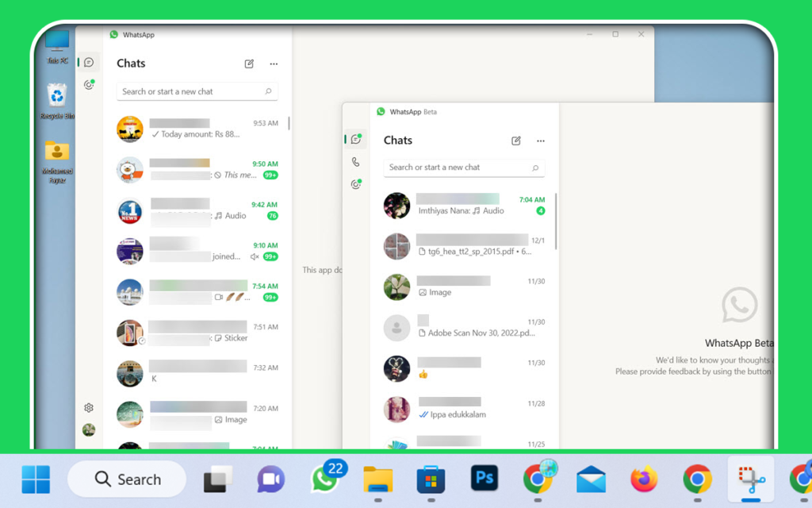Screen dimensions: 812x508
Task: Open chat with Adobe Scan Nov 30, 2022 pdf
Action: 464,328
